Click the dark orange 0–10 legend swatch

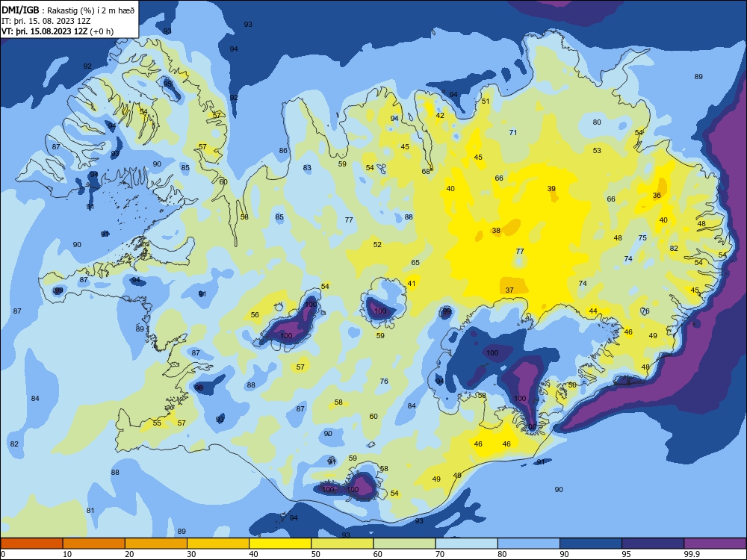(x=31, y=544)
